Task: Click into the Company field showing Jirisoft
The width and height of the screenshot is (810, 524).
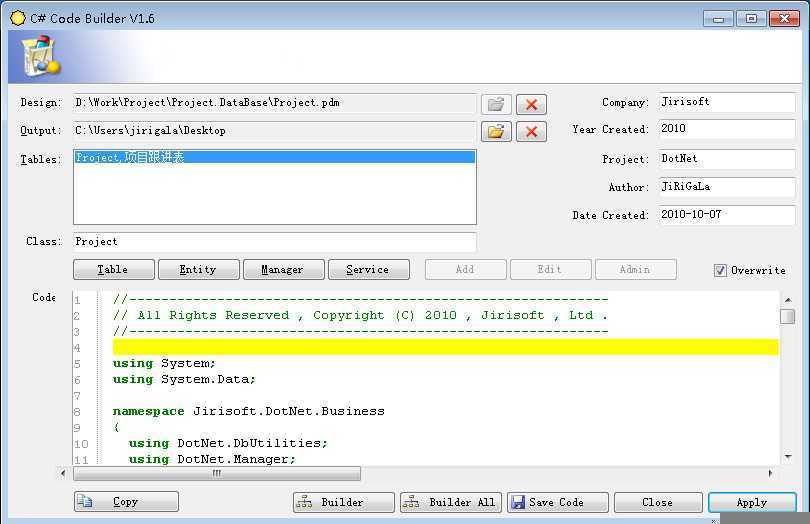Action: (727, 102)
